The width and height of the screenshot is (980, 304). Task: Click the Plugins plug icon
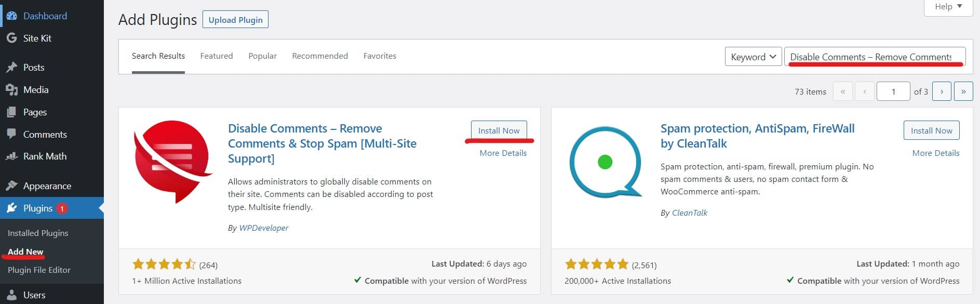[11, 208]
